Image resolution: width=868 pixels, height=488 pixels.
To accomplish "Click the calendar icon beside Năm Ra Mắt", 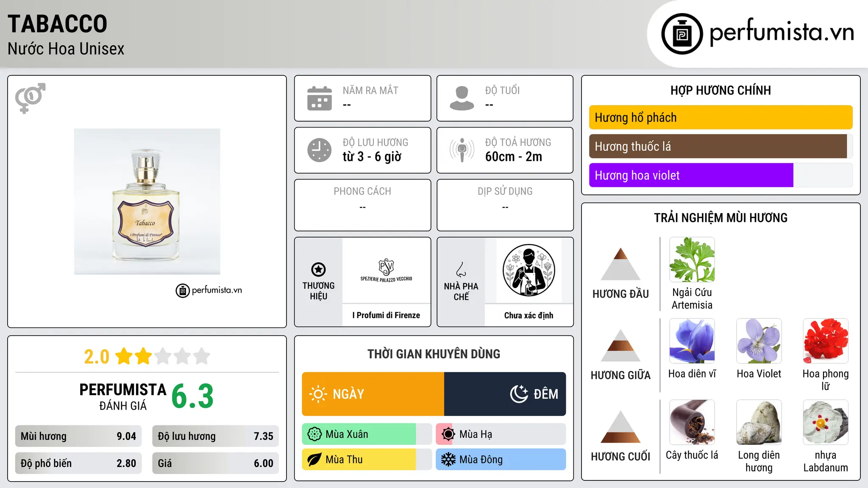I will click(x=319, y=98).
